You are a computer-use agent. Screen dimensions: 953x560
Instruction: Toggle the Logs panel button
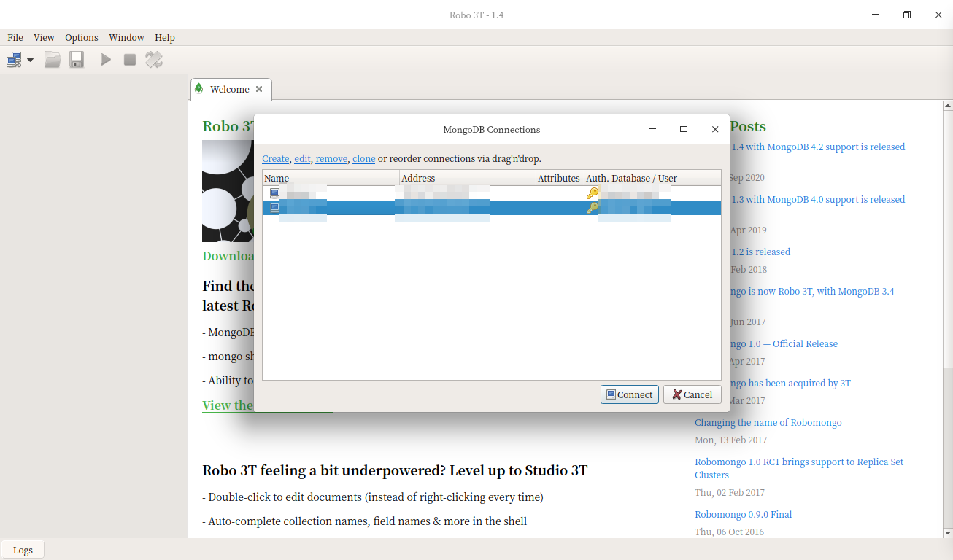(x=23, y=550)
